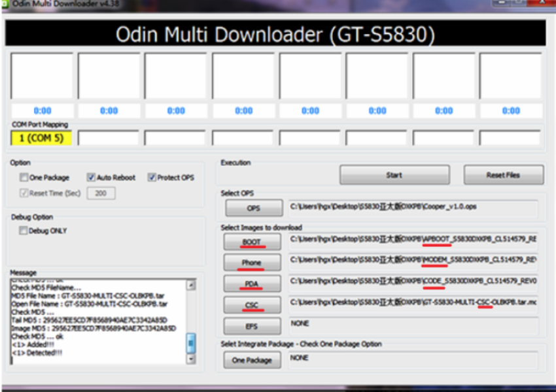Screen dimensions: 556x392
Task: Enable the Debug ONLY checkbox
Action: 23,231
